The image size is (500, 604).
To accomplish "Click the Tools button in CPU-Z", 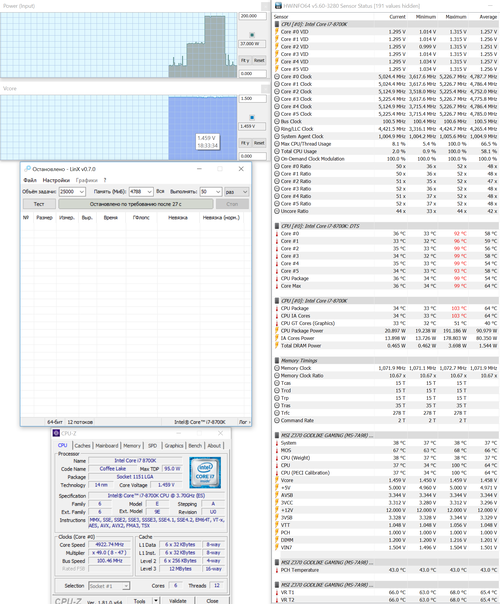I will [x=139, y=601].
